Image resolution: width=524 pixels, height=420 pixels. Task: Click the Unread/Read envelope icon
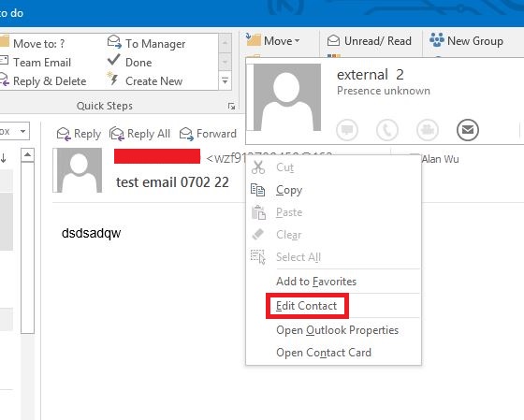tap(333, 41)
